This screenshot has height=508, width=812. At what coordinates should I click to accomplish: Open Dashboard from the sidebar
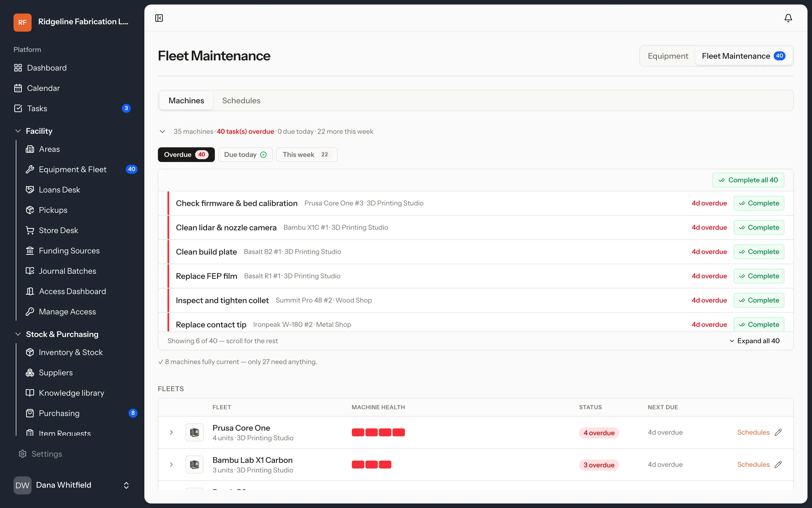(x=72, y=68)
